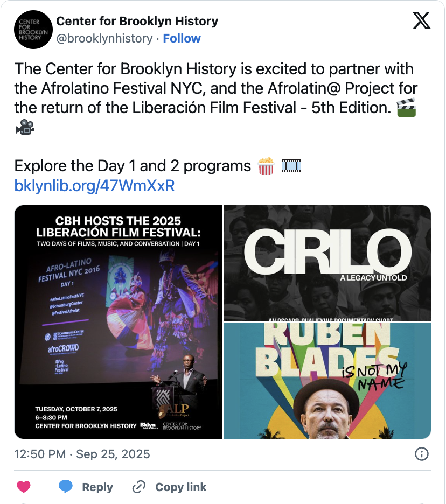Open the bklynlib.org/47WmXxR link
The image size is (446, 504).
pos(95,185)
